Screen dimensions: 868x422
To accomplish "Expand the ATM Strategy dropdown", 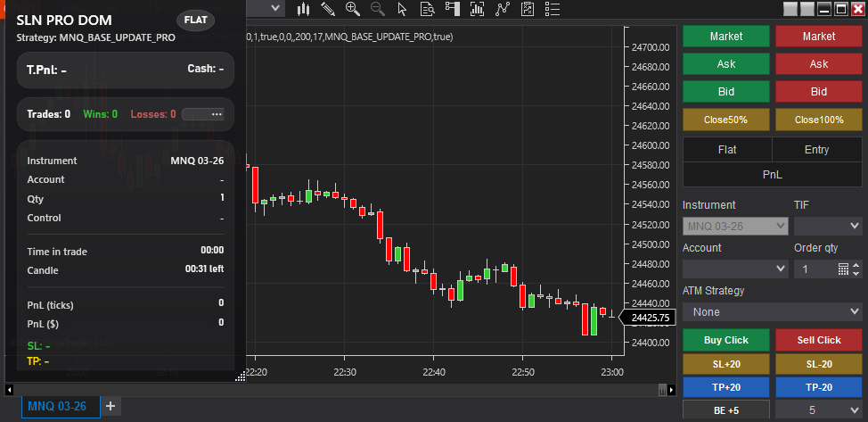I will point(772,312).
